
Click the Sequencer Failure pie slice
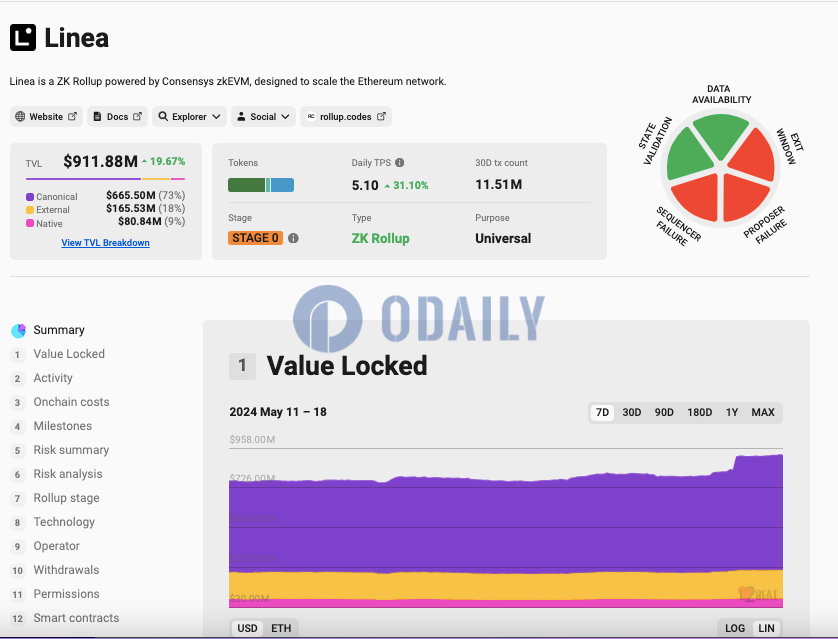tap(697, 197)
